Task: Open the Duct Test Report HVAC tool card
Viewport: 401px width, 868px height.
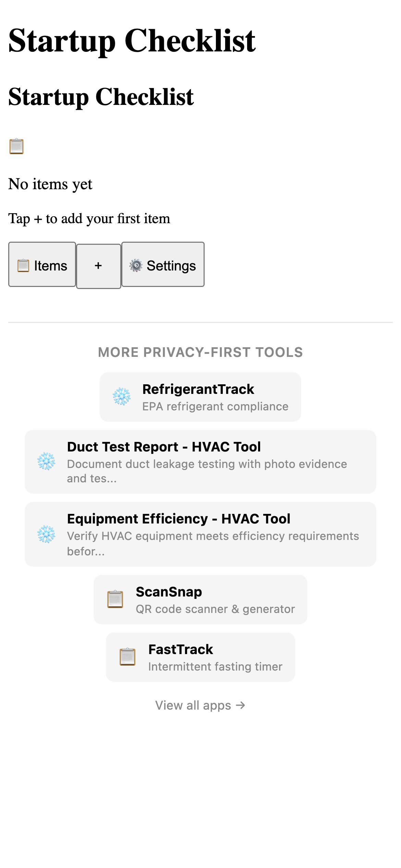Action: pos(200,462)
